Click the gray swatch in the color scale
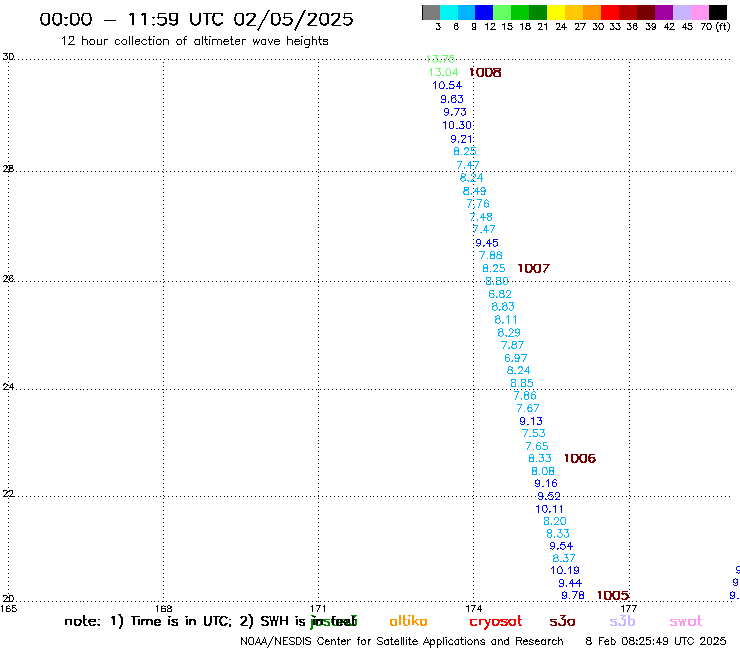Viewport: 740px width, 650px height. click(x=431, y=12)
